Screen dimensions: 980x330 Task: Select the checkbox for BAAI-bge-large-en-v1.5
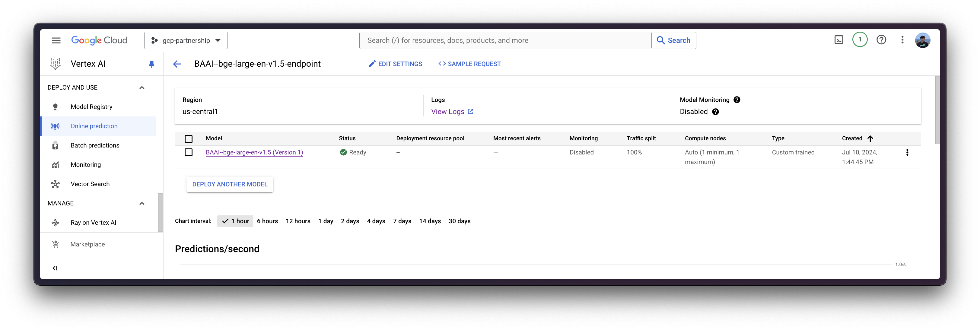188,152
